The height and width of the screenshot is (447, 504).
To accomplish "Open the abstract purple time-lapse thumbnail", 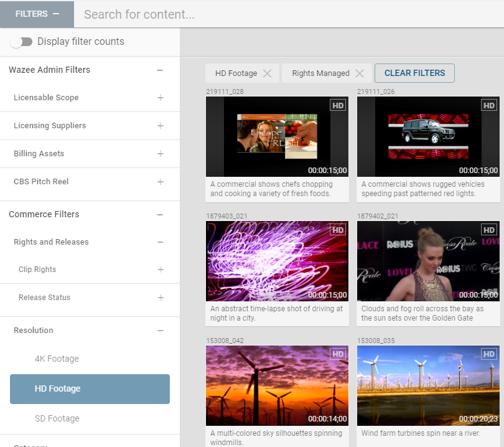I will pos(277,261).
